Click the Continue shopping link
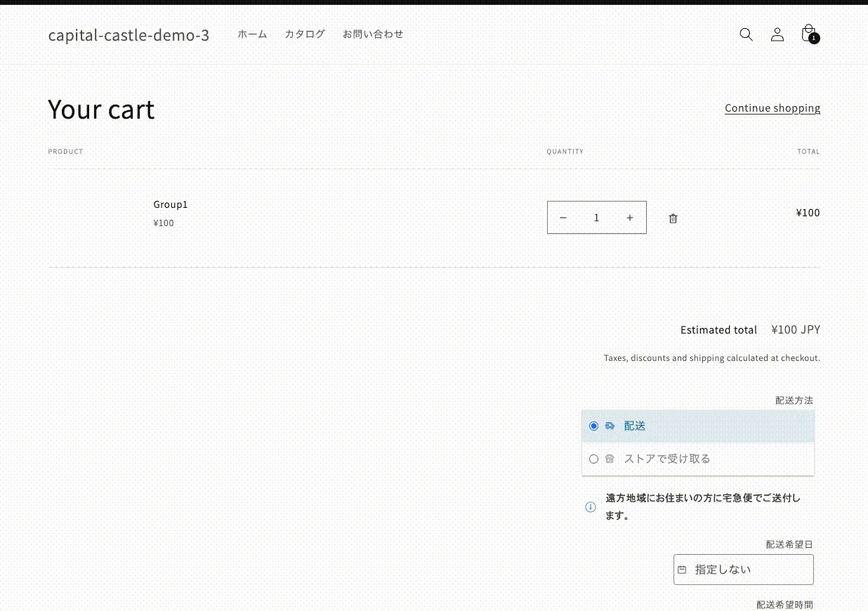The image size is (868, 611). tap(772, 108)
